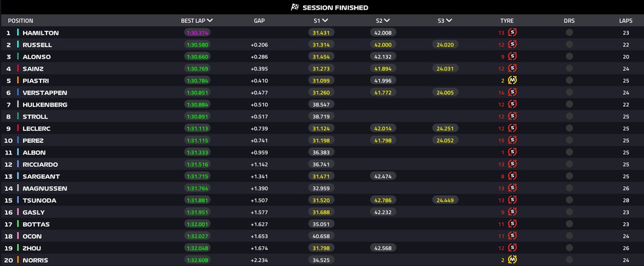Click Verstappen's DRS indicator dot
This screenshot has height=266, width=644.
click(x=569, y=92)
